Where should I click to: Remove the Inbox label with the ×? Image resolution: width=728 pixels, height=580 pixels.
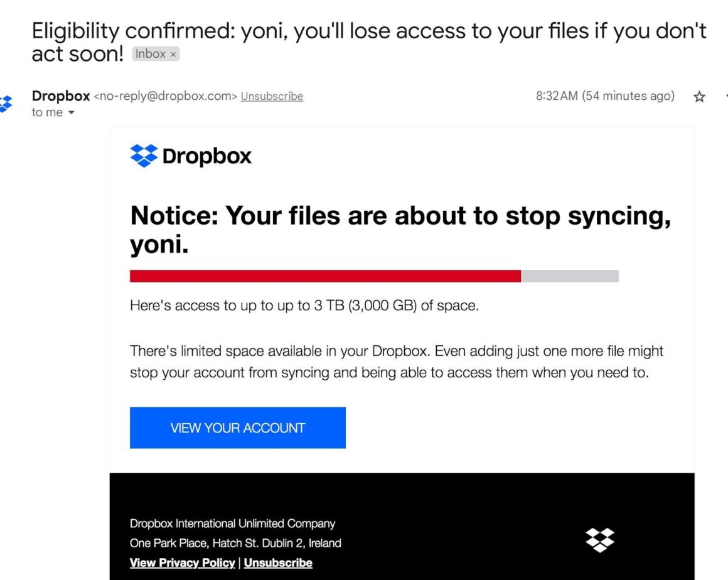pos(174,55)
